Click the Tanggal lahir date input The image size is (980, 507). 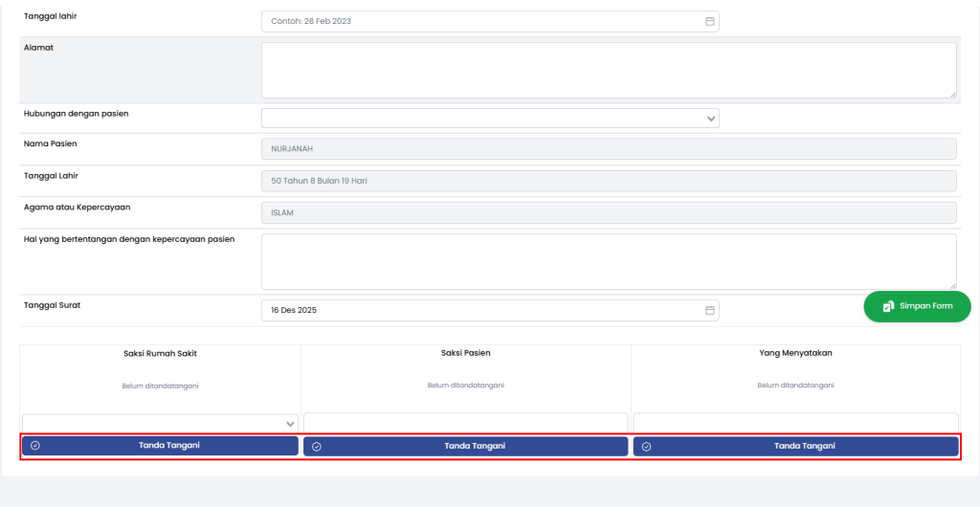click(x=479, y=21)
